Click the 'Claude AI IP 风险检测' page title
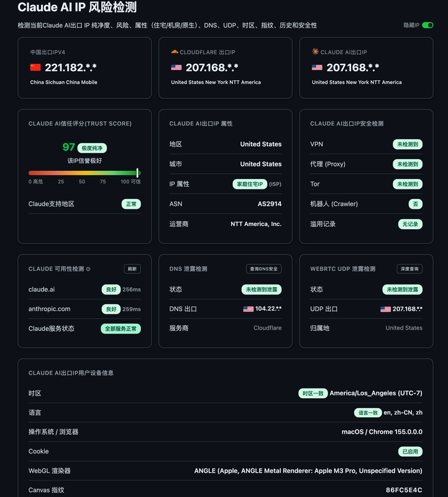Screen dimensions: 448x497 point(77,7)
